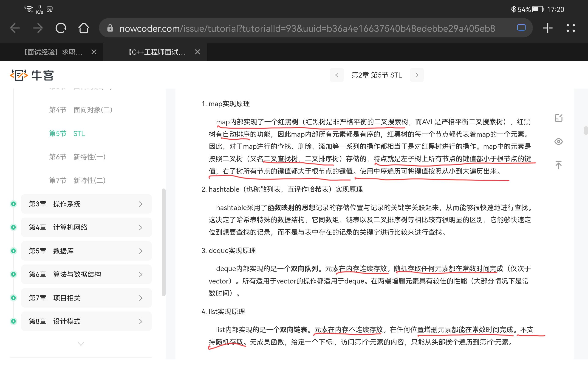Open a new tab with plus icon
588x367 pixels.
tap(548, 28)
